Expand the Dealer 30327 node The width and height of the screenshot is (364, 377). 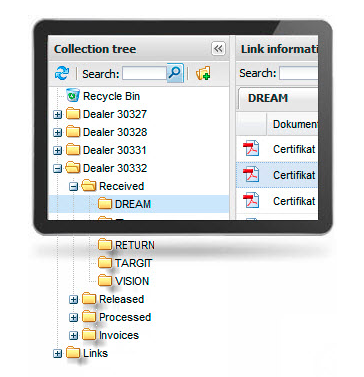pyautogui.click(x=58, y=115)
